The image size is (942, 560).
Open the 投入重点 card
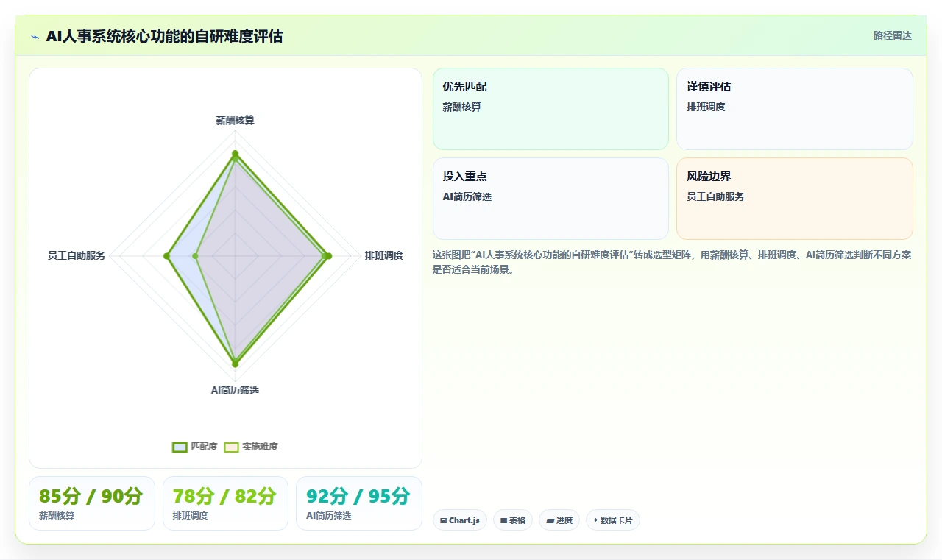(550, 199)
